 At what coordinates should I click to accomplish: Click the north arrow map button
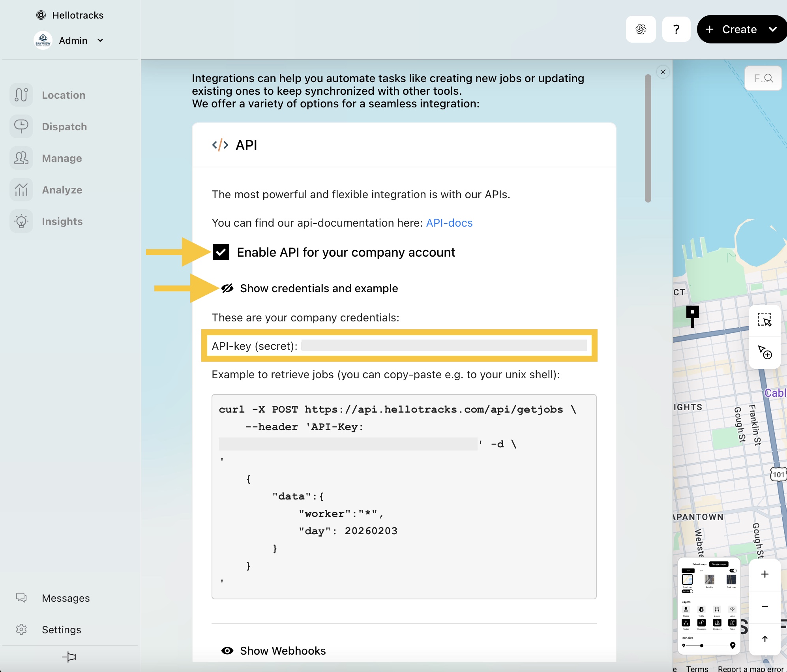point(765,639)
